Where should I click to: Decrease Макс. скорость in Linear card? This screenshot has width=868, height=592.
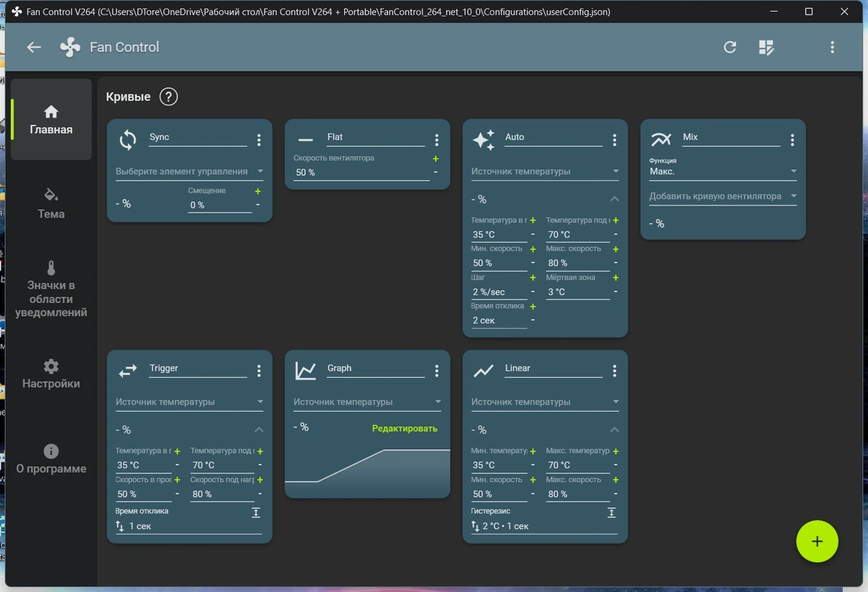616,494
